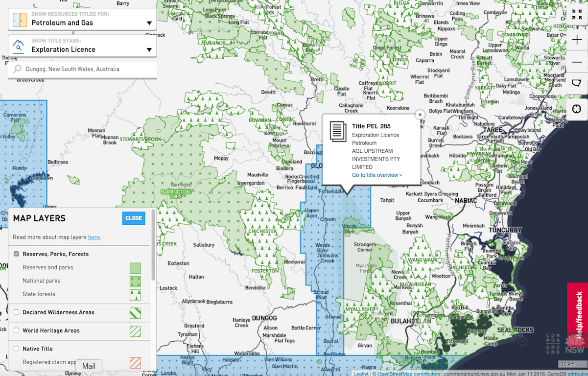Viewport: 588px width, 376px height.
Task: Click the MAP LAYERS panel heading
Action: point(39,218)
